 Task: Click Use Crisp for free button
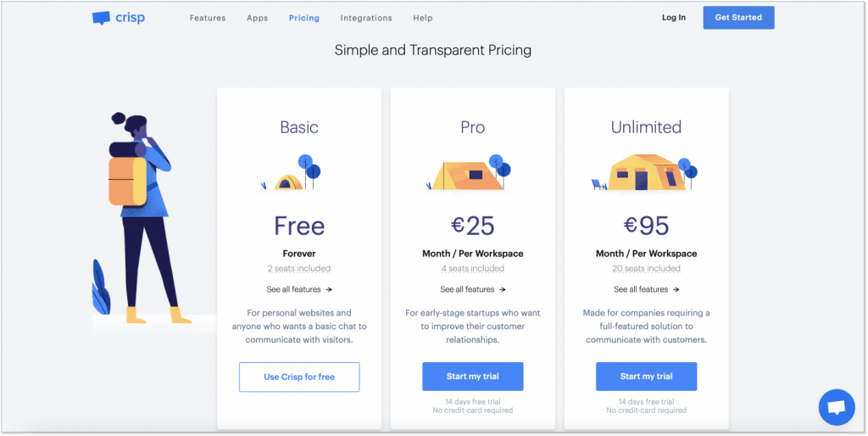(299, 377)
